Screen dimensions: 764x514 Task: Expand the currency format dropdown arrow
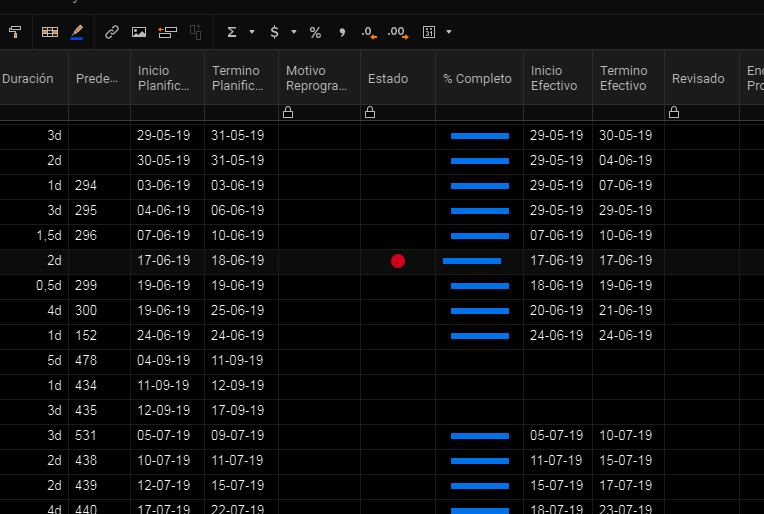(294, 32)
